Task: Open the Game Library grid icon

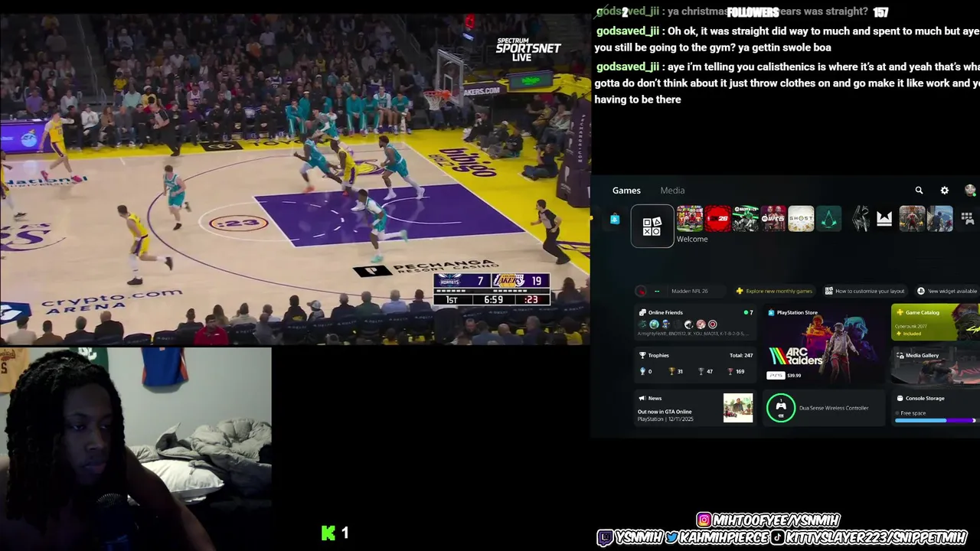Action: pyautogui.click(x=967, y=219)
